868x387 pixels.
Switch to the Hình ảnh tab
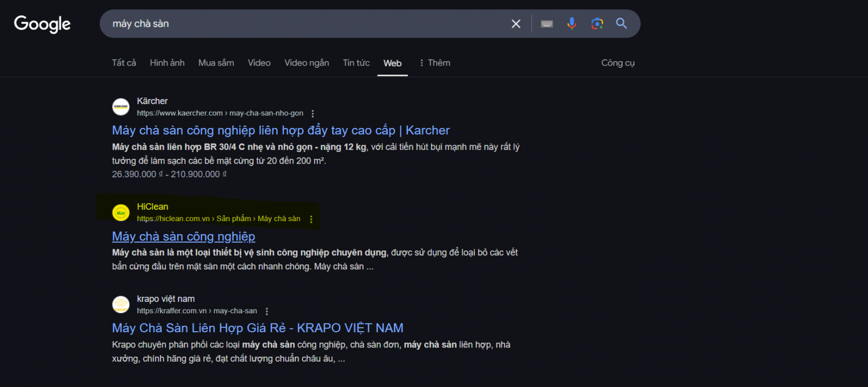167,63
